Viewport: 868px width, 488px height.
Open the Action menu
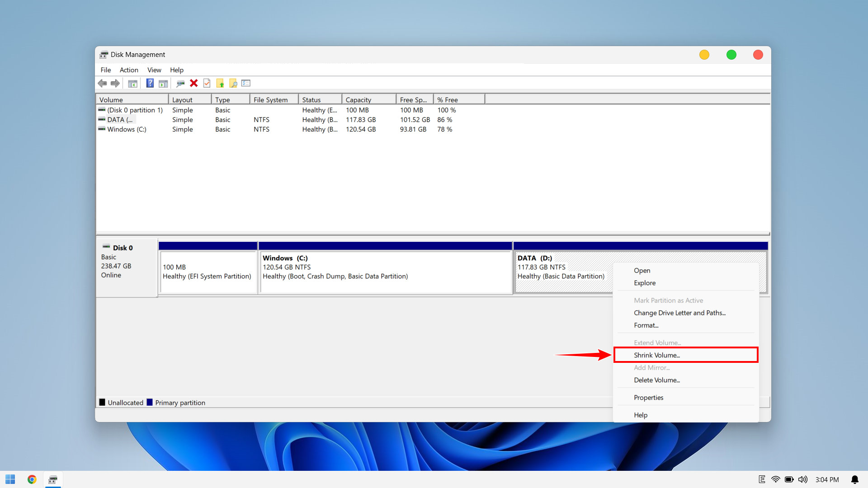pos(129,70)
